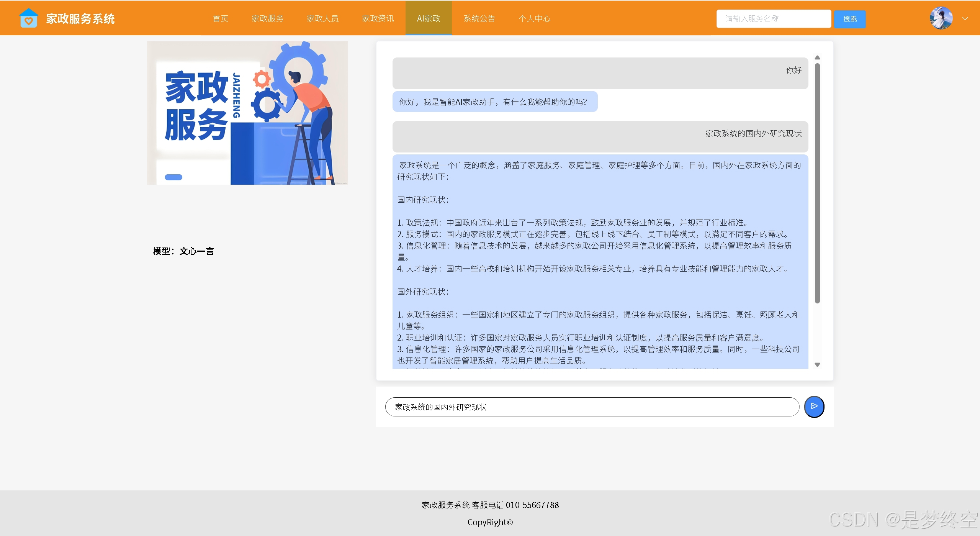This screenshot has width=980, height=536.
Task: Click the house heart logo icon
Action: (28, 18)
